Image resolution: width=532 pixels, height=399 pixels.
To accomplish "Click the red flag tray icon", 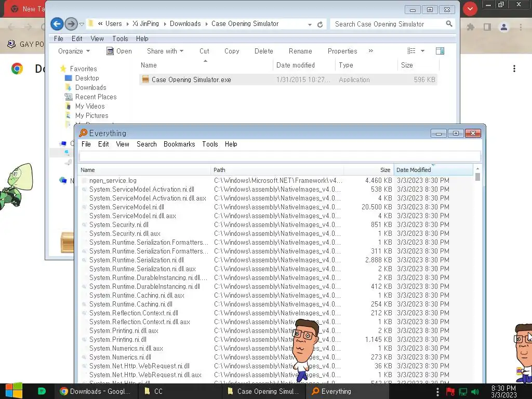I will click(450, 392).
